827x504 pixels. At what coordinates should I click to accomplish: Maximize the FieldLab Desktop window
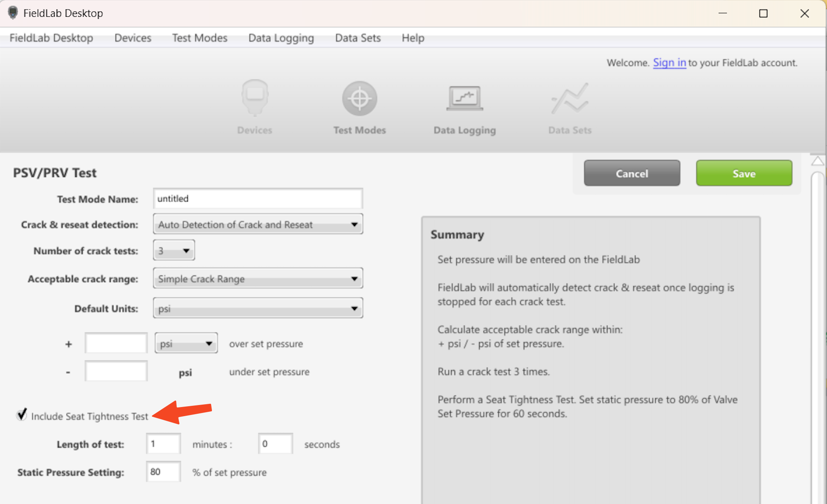763,13
